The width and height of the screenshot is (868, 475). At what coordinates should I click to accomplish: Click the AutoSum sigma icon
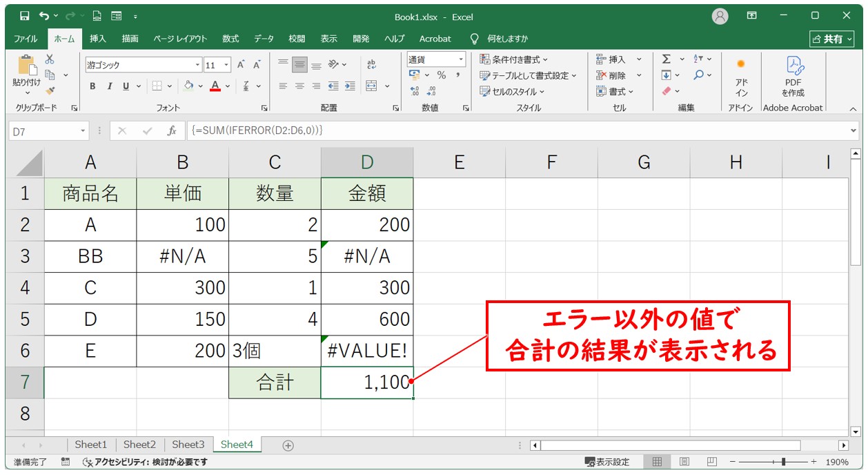[x=667, y=59]
